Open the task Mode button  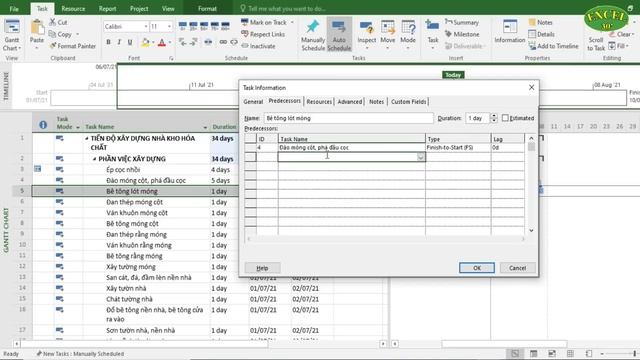pyautogui.click(x=408, y=36)
